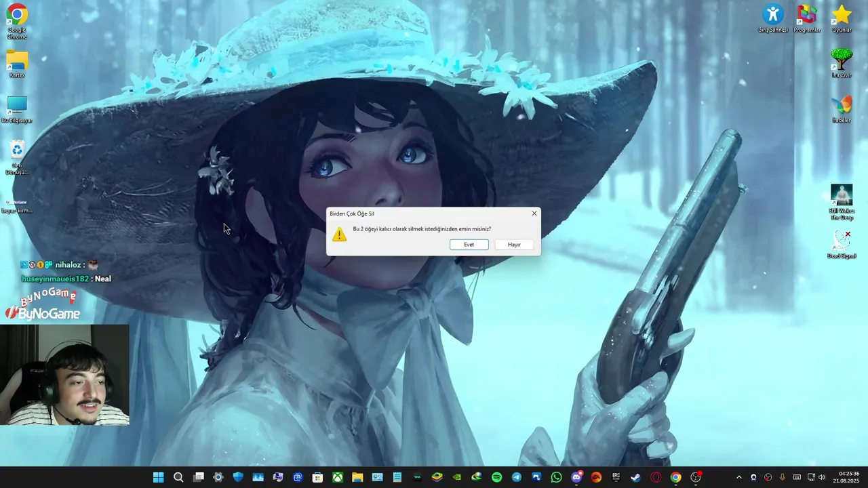Select the beyaz kırmızı ByNoGame desktop file

coord(17,205)
